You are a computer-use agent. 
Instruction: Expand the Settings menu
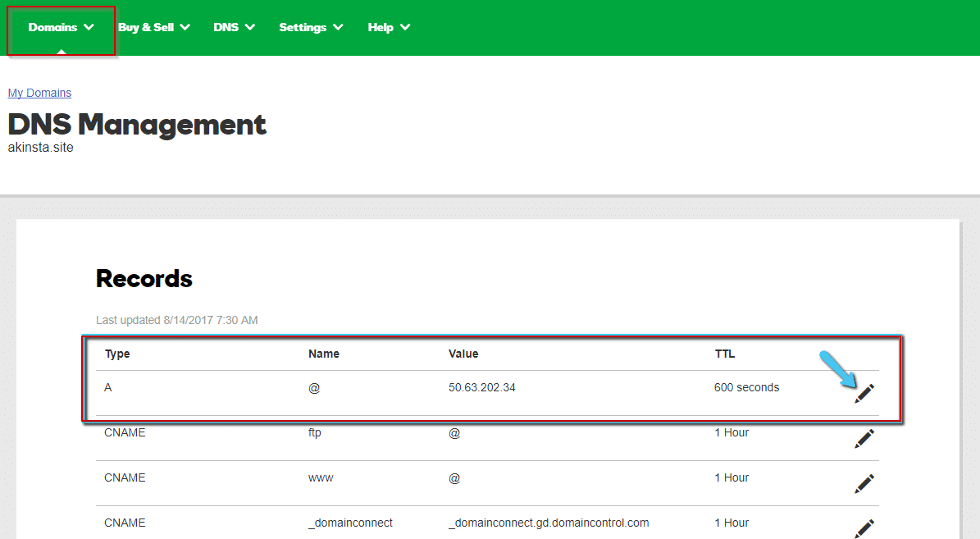click(x=311, y=28)
